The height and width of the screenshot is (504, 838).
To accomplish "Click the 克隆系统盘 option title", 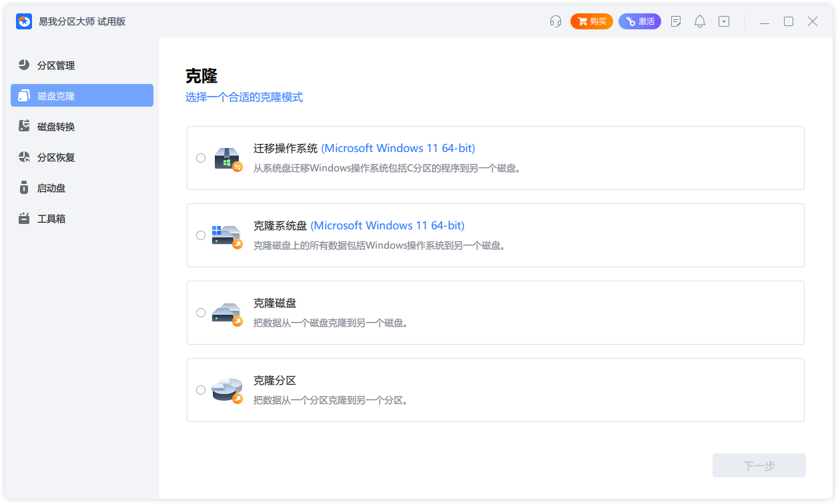I will point(359,225).
